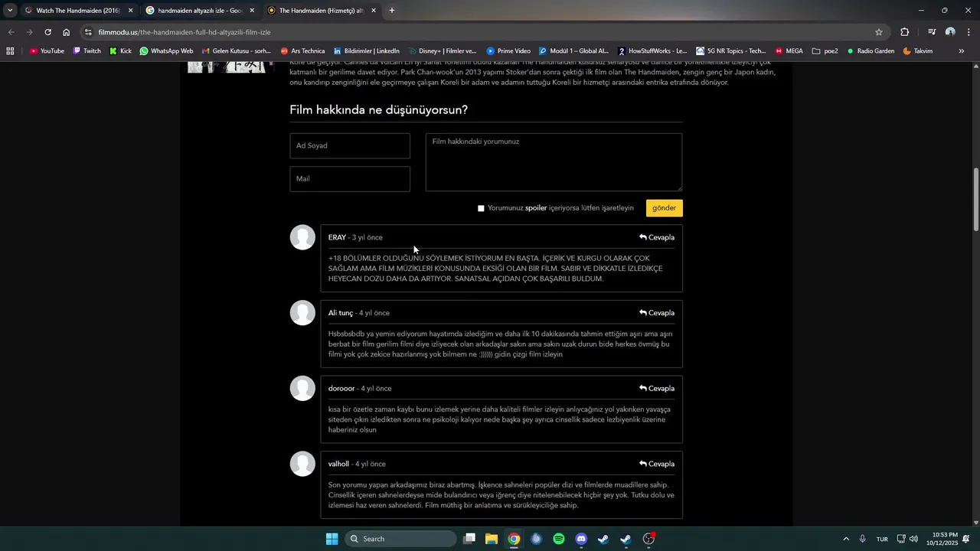Image resolution: width=980 pixels, height=551 pixels.
Task: Open Chrome three-dot menu
Action: 969,32
